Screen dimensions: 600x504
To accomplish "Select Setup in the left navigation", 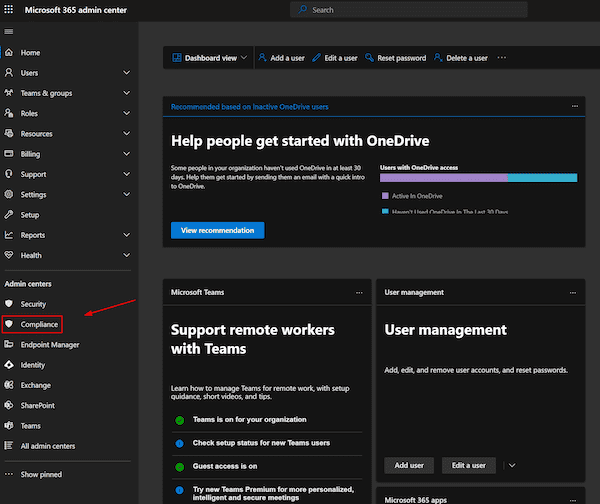I will click(30, 214).
